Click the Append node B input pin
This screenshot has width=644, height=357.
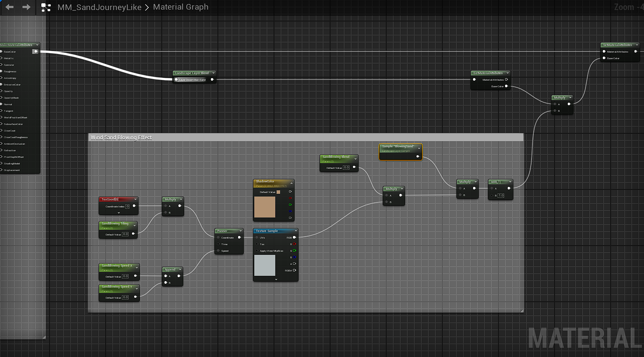(166, 283)
